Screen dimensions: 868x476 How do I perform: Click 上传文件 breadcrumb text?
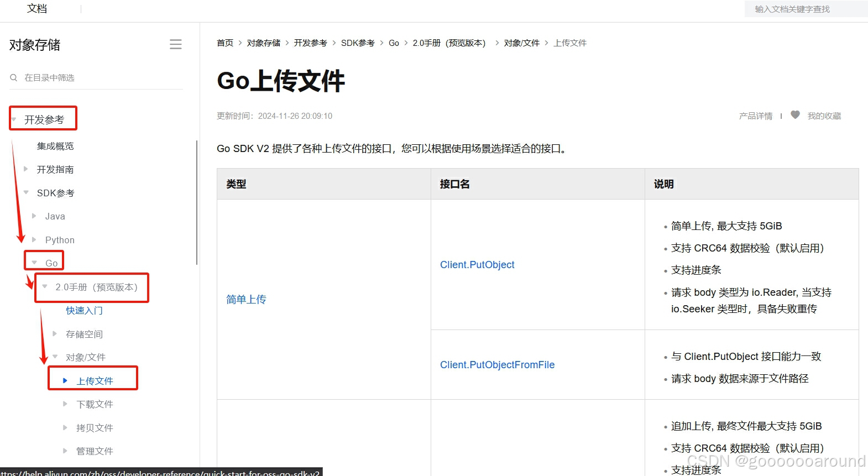point(570,43)
